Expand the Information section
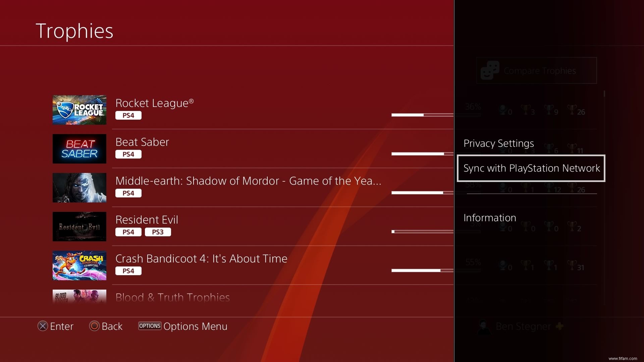This screenshot has width=644, height=362. [490, 217]
